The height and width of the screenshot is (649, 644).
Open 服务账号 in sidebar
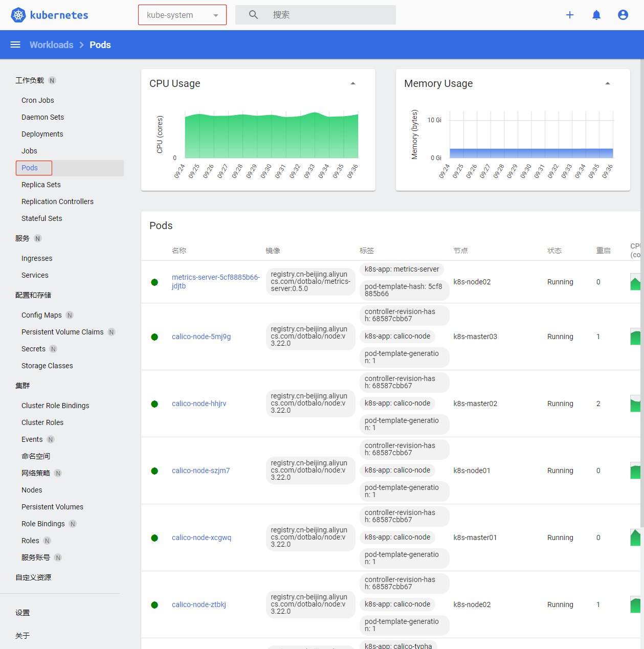click(x=36, y=557)
